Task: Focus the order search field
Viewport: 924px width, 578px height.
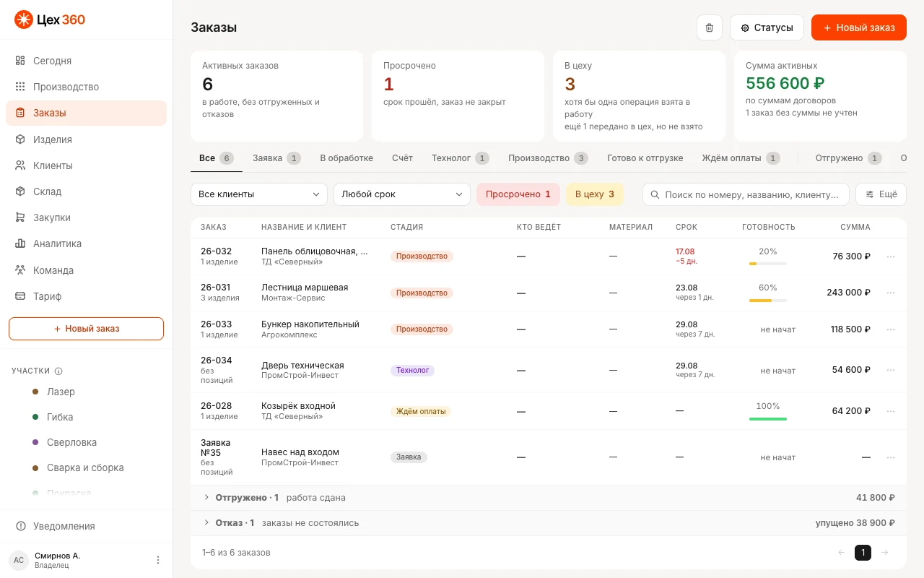Action: click(746, 194)
